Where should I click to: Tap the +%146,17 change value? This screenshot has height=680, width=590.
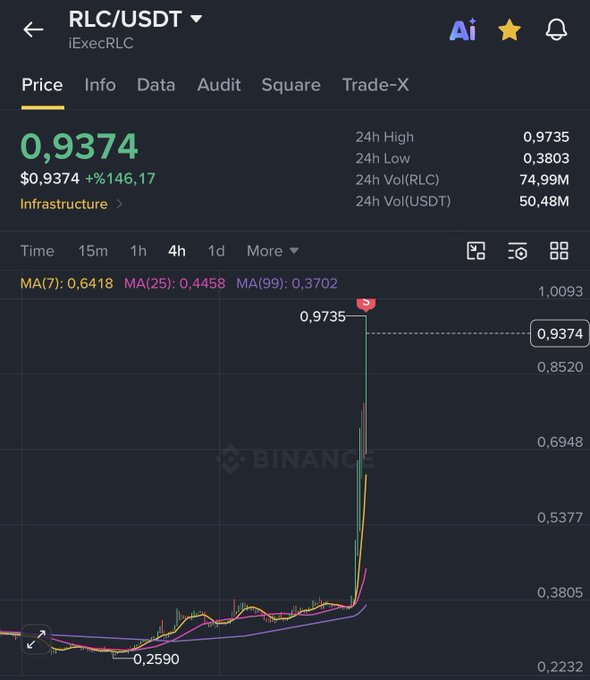[120, 179]
